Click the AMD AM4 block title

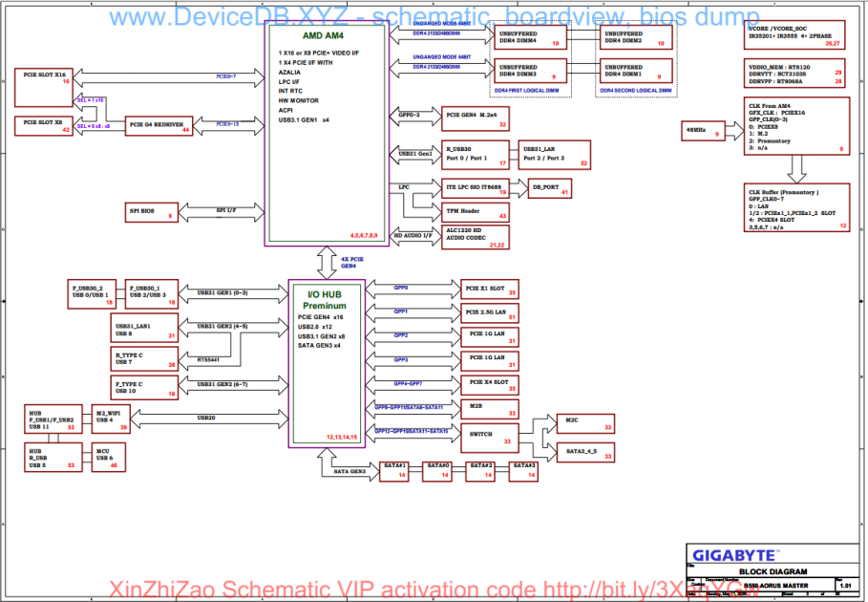coord(323,35)
